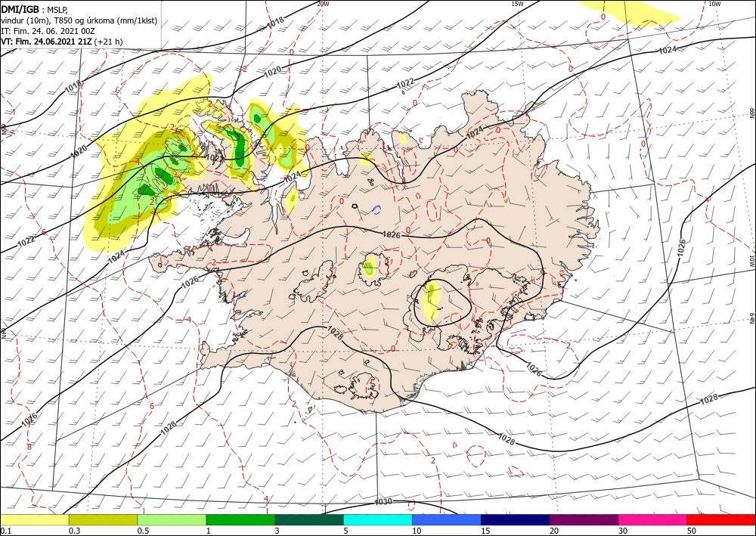Click the navy 15–20 mm legend swatch
Image resolution: width=756 pixels, height=536 pixels.
[x=516, y=519]
